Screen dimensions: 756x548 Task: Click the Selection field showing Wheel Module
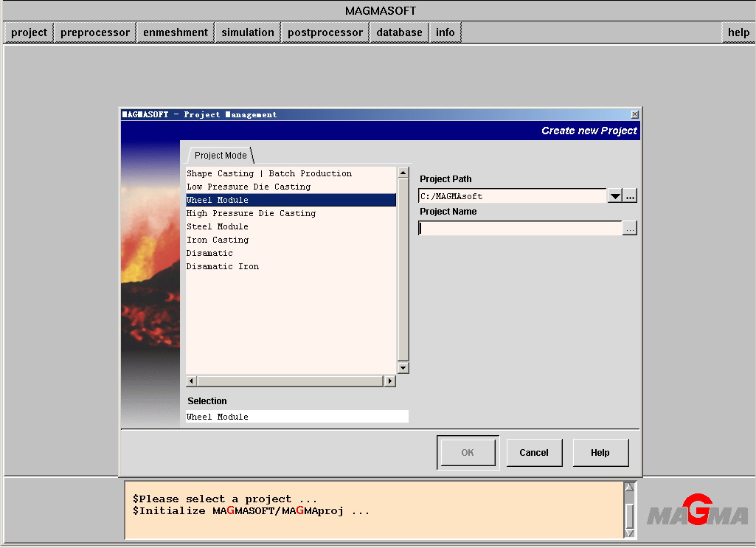coord(297,417)
